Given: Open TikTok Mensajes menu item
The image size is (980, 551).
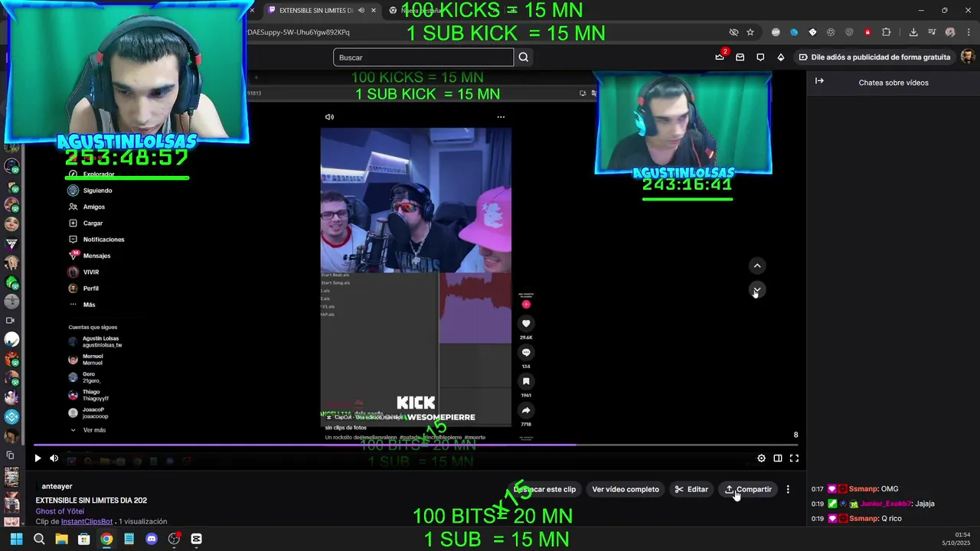Looking at the screenshot, I should click(89, 256).
